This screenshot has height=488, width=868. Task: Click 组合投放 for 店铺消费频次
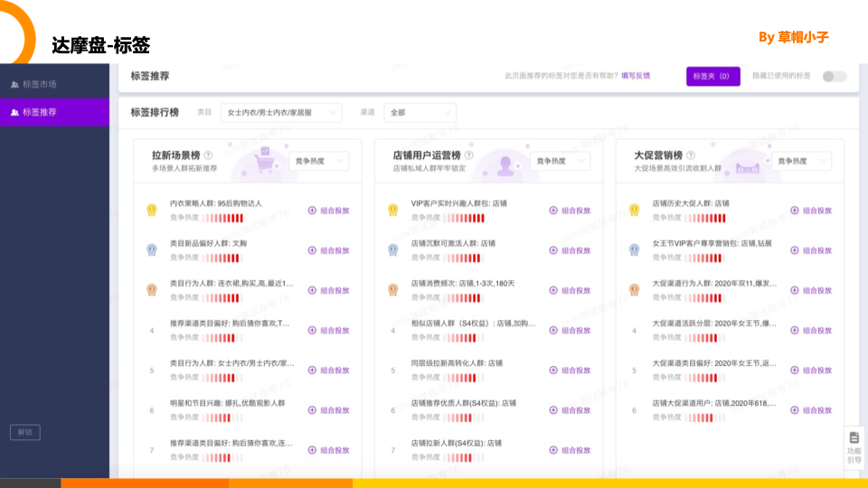tap(570, 290)
